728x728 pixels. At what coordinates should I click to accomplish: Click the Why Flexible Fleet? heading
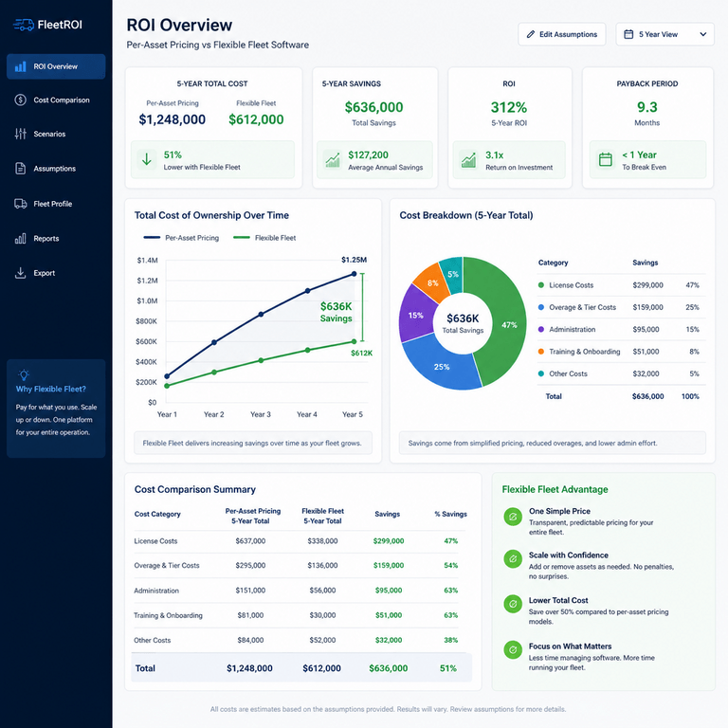point(51,389)
